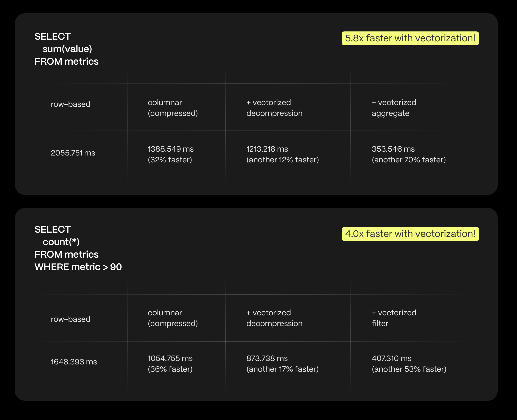Click the "(36% faster)" note
This screenshot has height=420, width=517.
point(170,369)
